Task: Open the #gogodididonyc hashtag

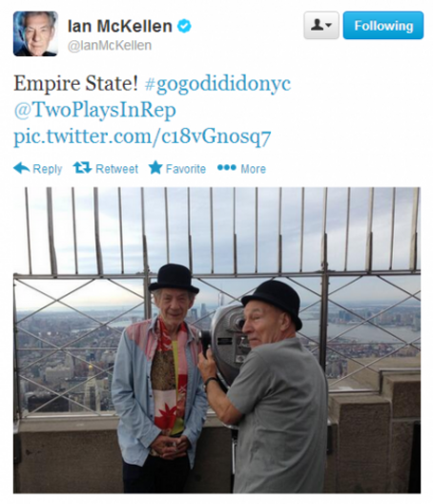Action: tap(217, 84)
